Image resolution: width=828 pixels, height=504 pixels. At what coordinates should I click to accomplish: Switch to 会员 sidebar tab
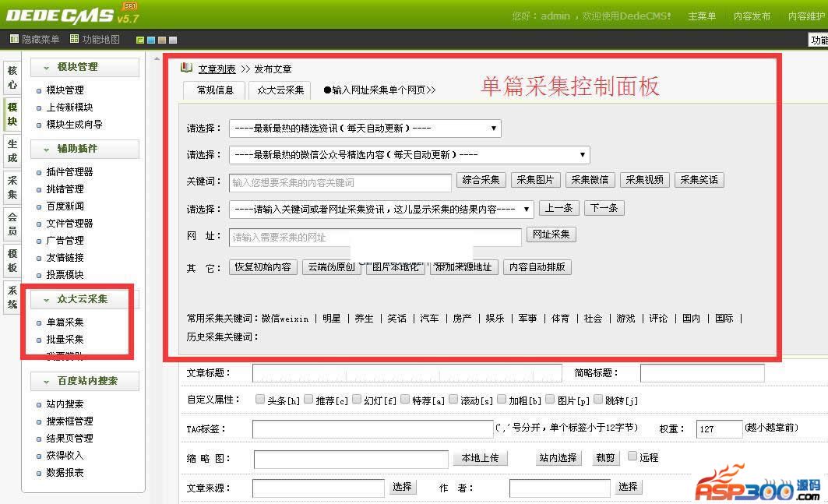click(12, 224)
